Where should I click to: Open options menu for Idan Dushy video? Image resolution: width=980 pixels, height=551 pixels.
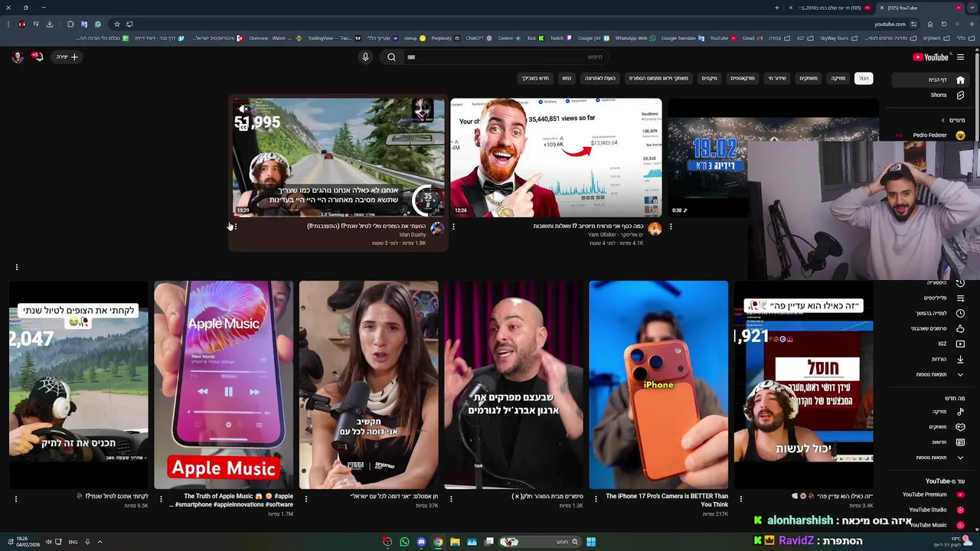235,227
